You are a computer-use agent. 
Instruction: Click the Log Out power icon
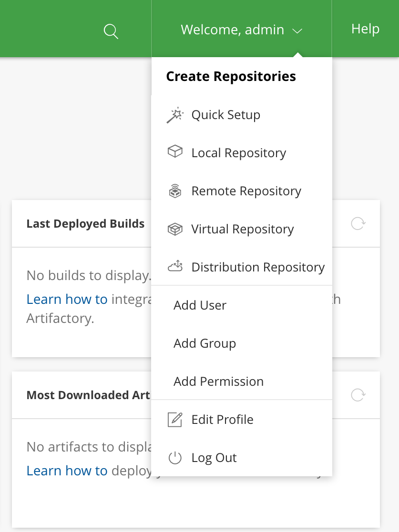175,457
